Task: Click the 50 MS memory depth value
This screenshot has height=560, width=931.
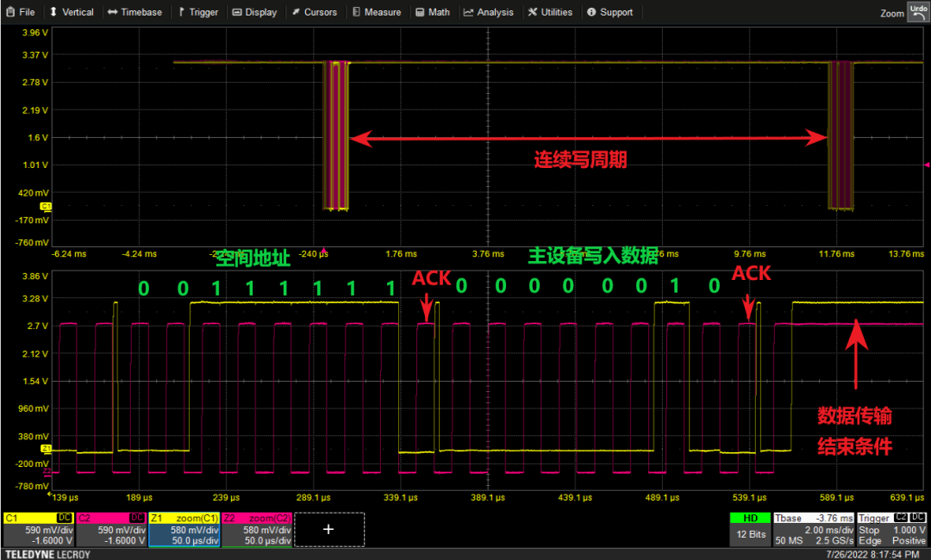Action: (789, 540)
